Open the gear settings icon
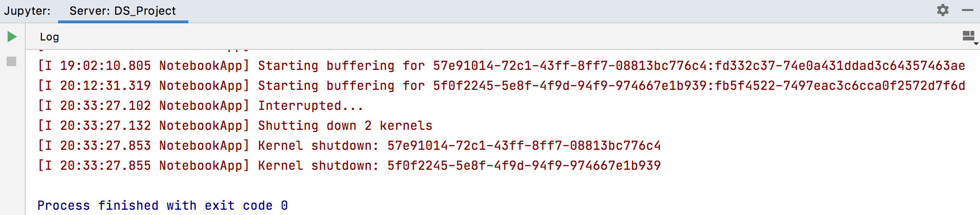Image resolution: width=980 pixels, height=215 pixels. click(x=942, y=10)
